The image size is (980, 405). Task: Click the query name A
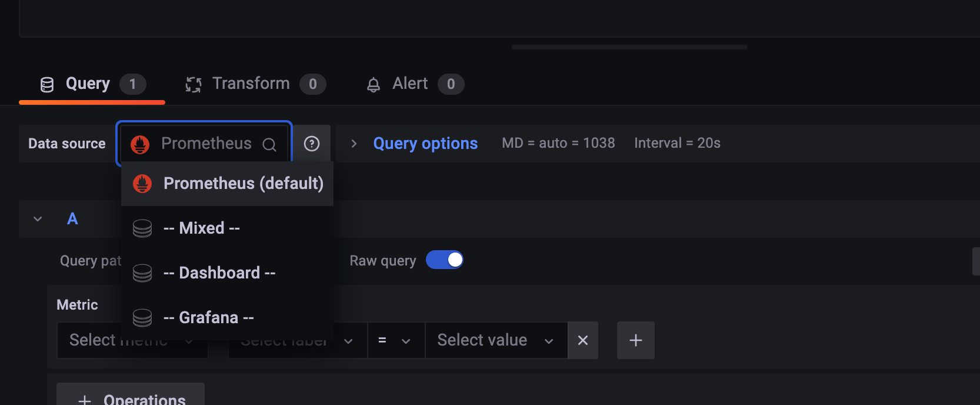pyautogui.click(x=72, y=219)
